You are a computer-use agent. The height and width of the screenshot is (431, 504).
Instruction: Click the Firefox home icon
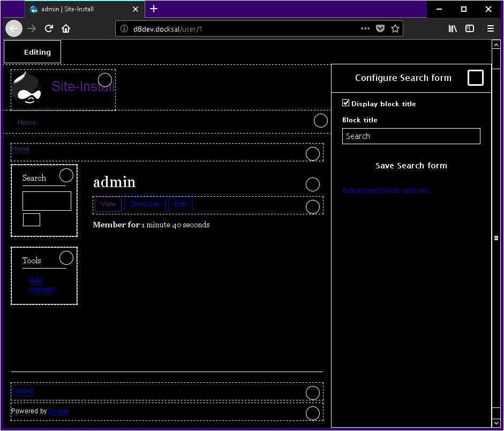point(65,28)
